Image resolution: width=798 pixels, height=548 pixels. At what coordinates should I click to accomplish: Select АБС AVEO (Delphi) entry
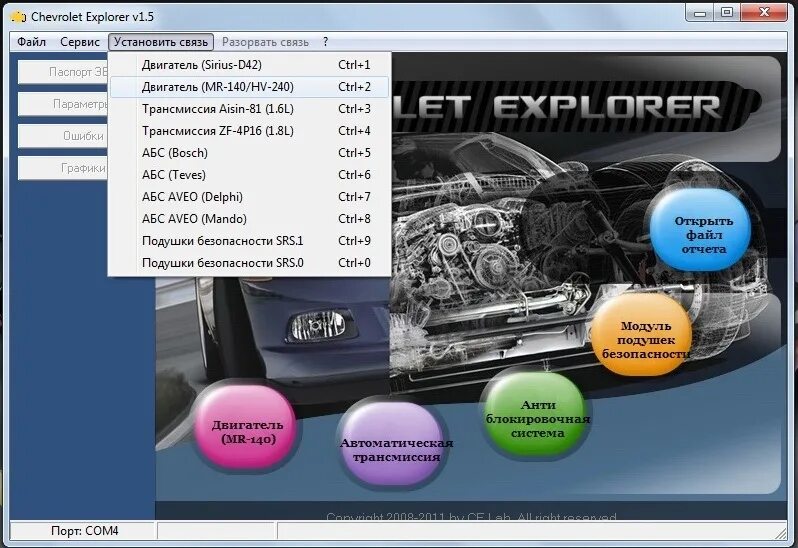point(249,197)
